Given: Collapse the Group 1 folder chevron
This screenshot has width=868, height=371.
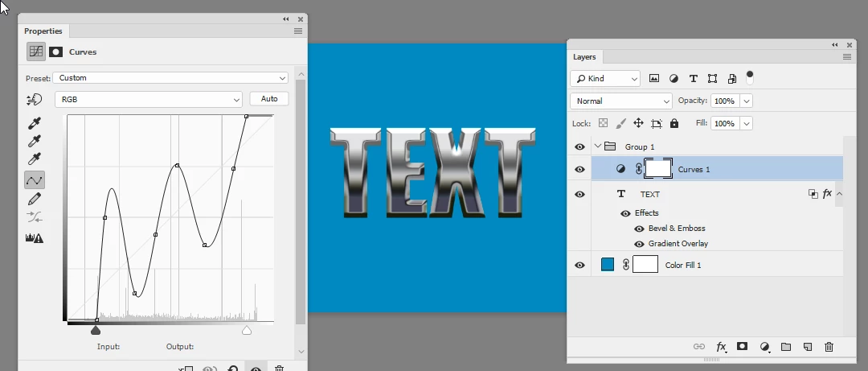Looking at the screenshot, I should click(597, 146).
